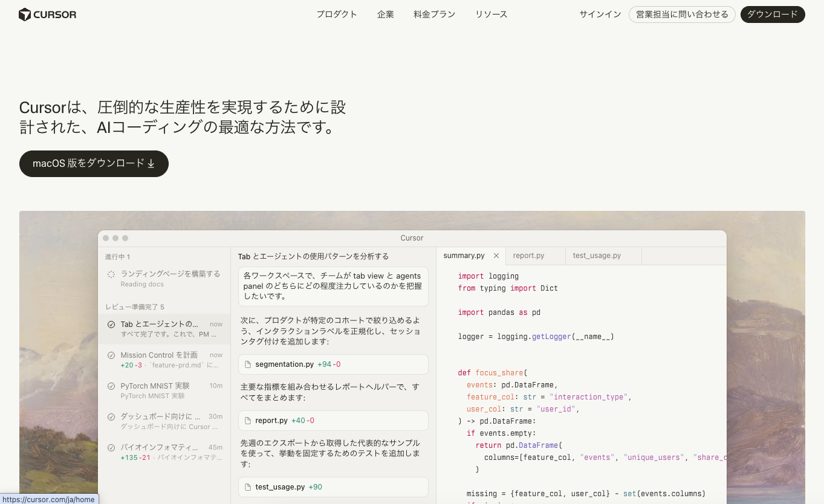Screen dimensions: 824x504
Task: Close the summary.py tab with its X icon
Action: point(496,255)
